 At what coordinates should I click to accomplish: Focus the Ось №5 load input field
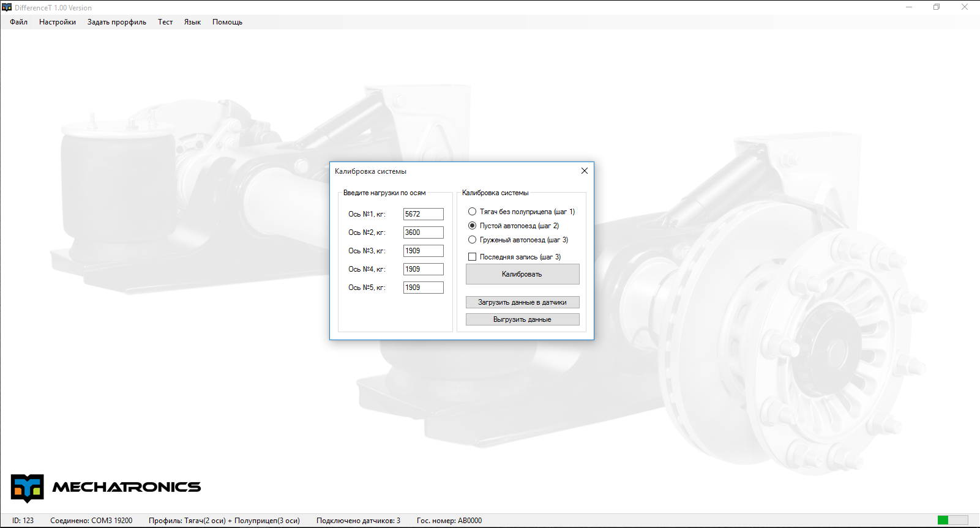423,288
